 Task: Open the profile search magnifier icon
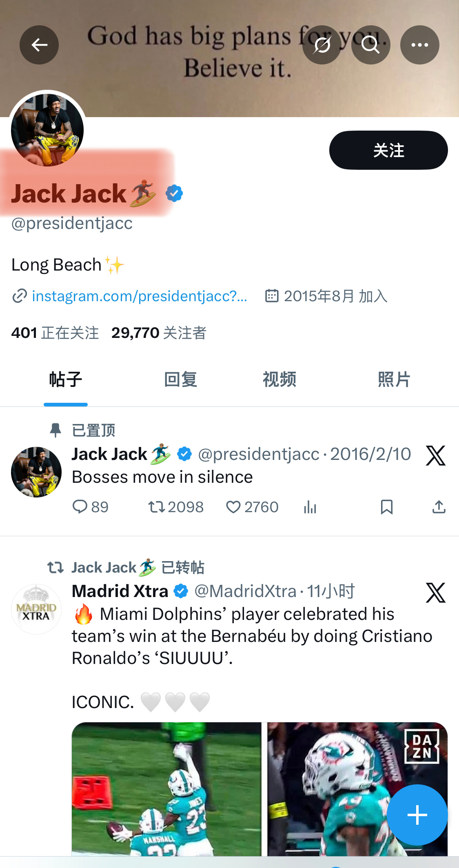(x=370, y=45)
